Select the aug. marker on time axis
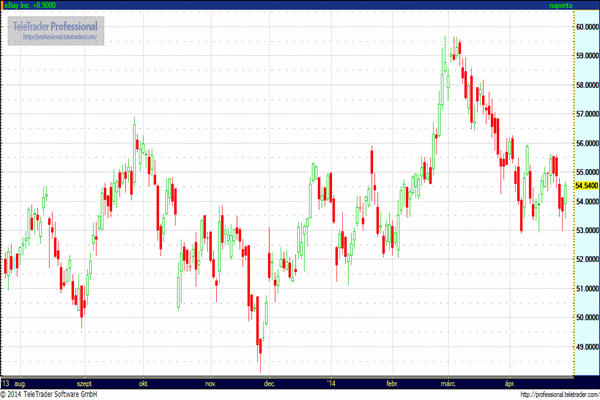 click(x=20, y=383)
